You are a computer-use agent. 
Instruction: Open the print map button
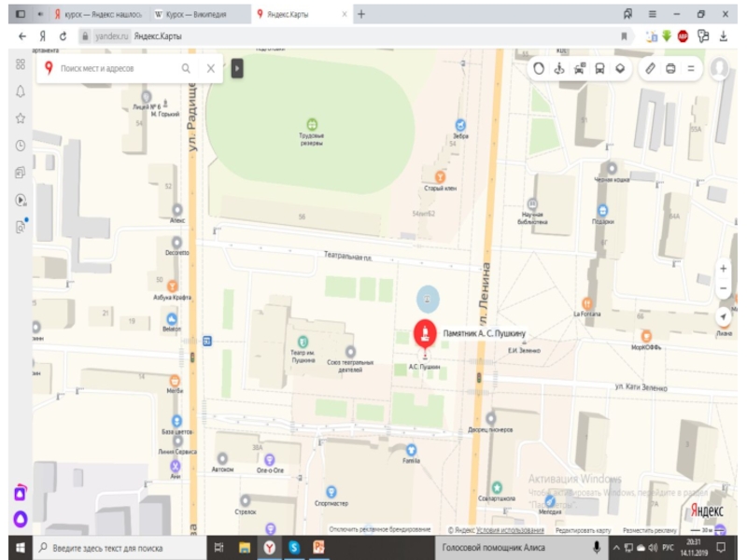click(670, 68)
